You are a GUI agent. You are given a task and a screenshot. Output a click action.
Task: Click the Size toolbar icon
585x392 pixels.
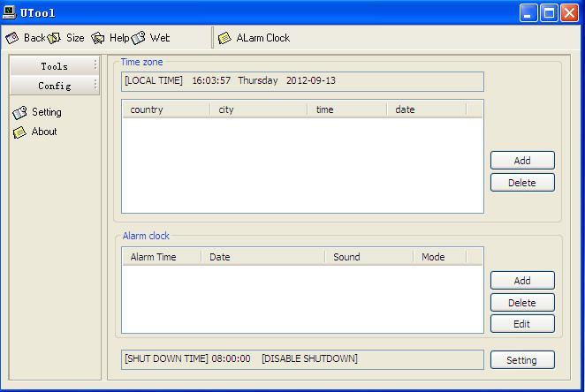[54, 38]
